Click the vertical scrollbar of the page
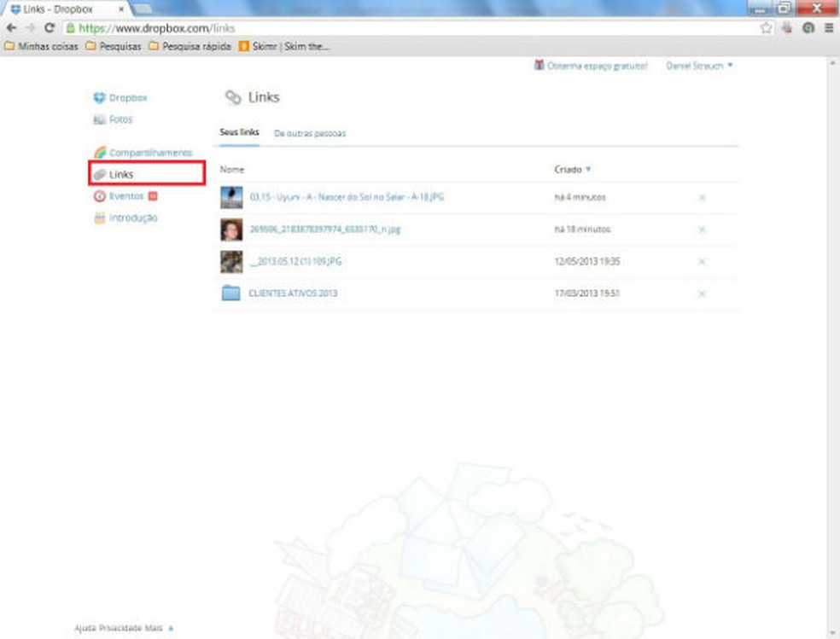The width and height of the screenshot is (840, 639). tap(833, 348)
